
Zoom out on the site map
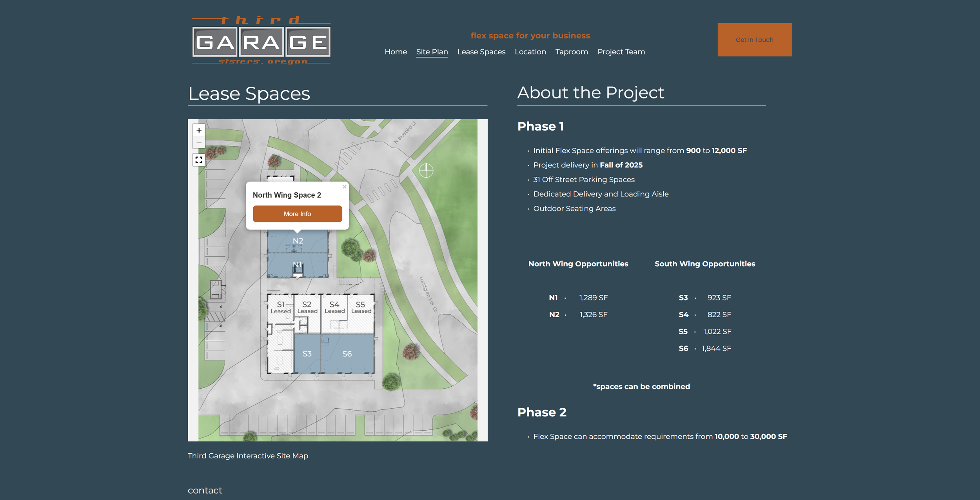(199, 142)
